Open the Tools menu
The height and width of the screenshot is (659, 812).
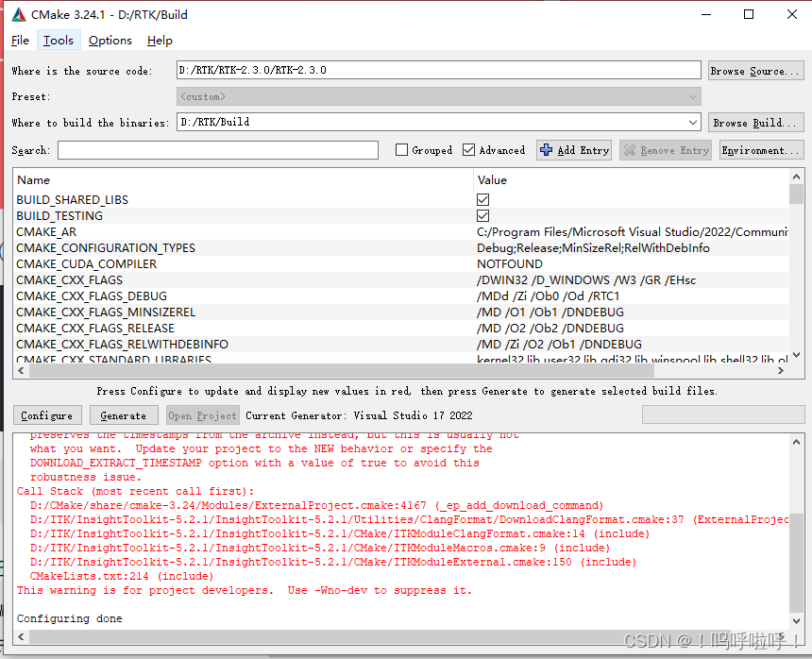(x=58, y=40)
